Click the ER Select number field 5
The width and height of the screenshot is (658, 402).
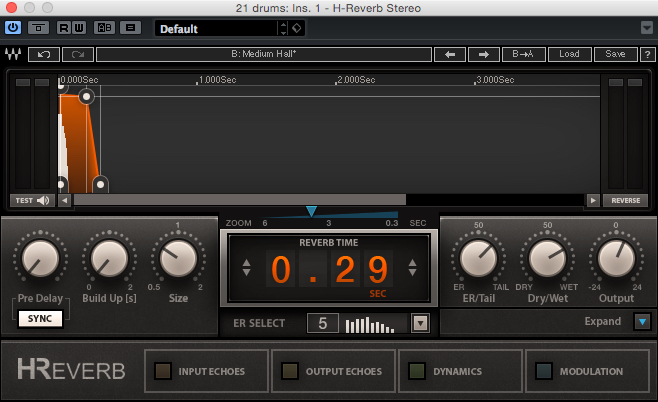tap(323, 323)
